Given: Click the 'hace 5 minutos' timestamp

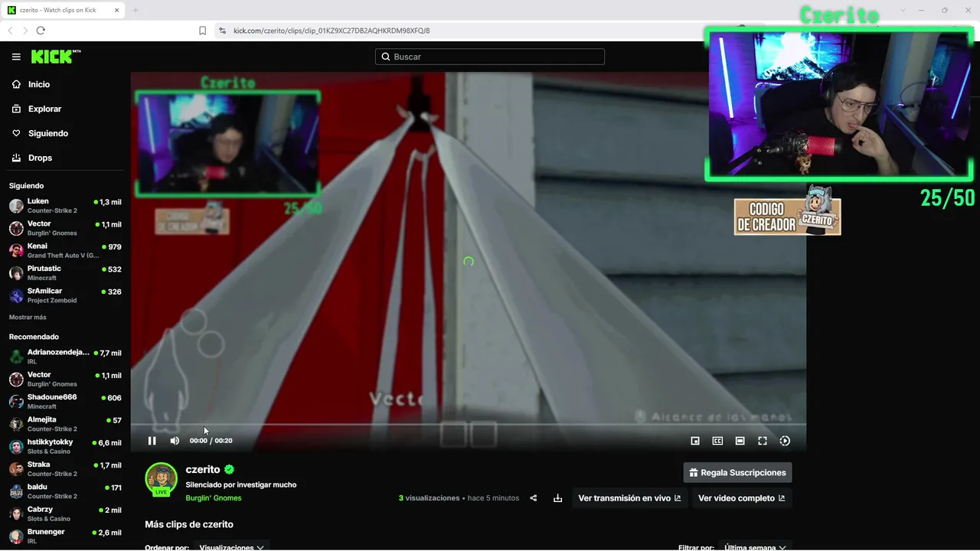Looking at the screenshot, I should 493,498.
